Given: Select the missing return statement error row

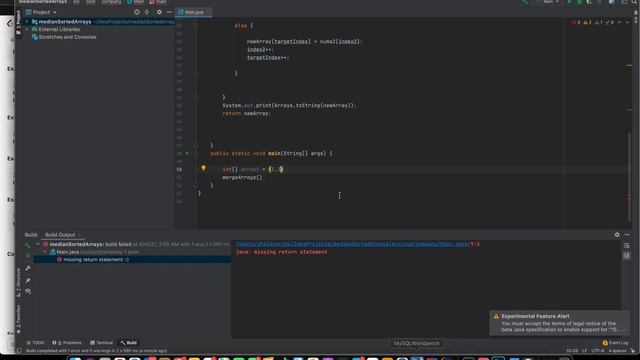Looking at the screenshot, I should (x=132, y=260).
